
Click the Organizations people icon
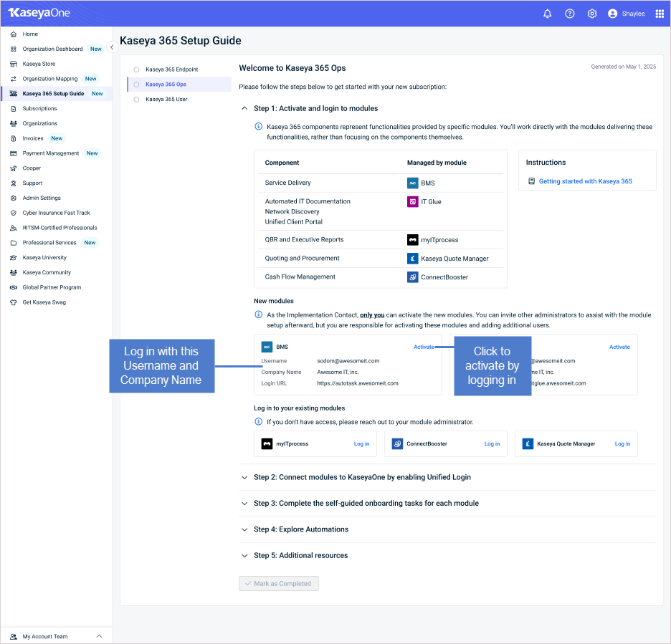point(14,124)
